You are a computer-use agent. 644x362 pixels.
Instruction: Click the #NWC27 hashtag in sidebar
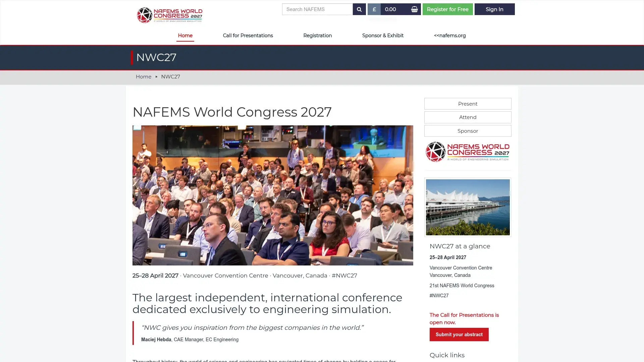tap(439, 296)
